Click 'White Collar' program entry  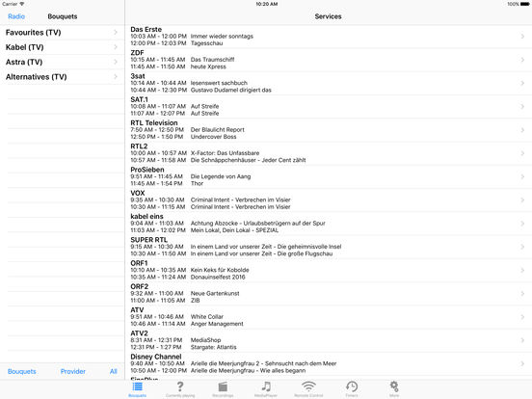[207, 317]
